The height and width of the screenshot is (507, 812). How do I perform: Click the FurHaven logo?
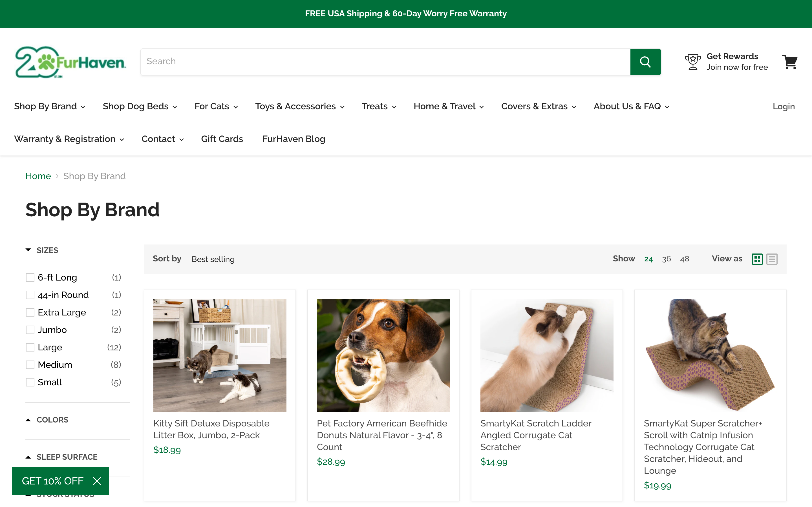(x=70, y=62)
